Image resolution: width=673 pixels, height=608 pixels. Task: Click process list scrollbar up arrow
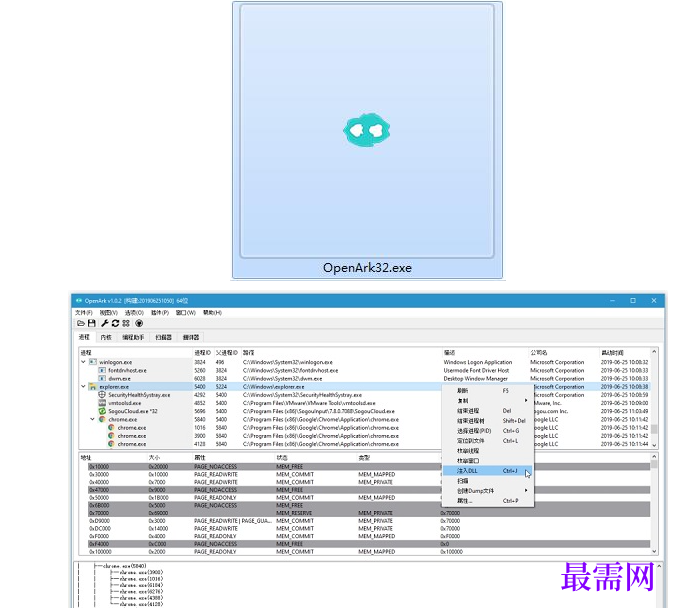(654, 352)
